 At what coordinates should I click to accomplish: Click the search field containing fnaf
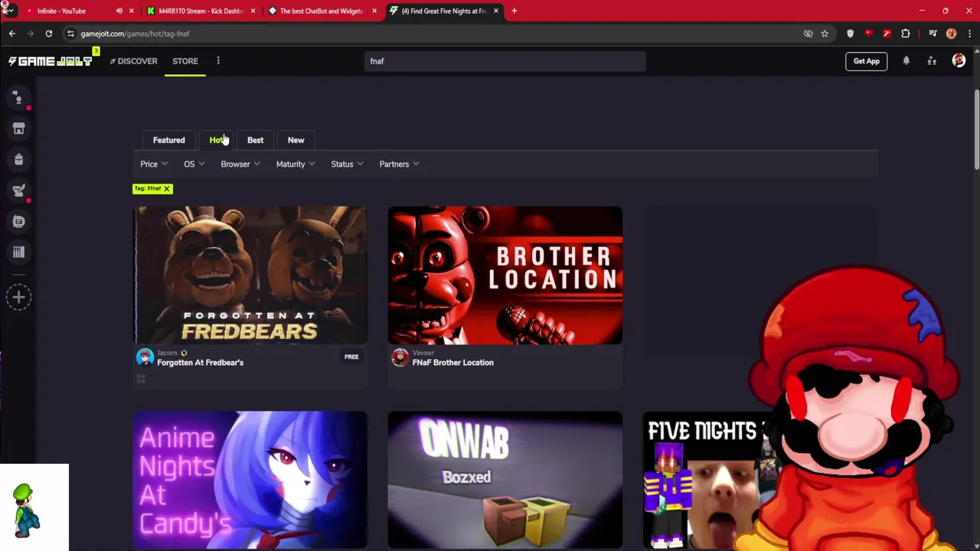(x=505, y=61)
